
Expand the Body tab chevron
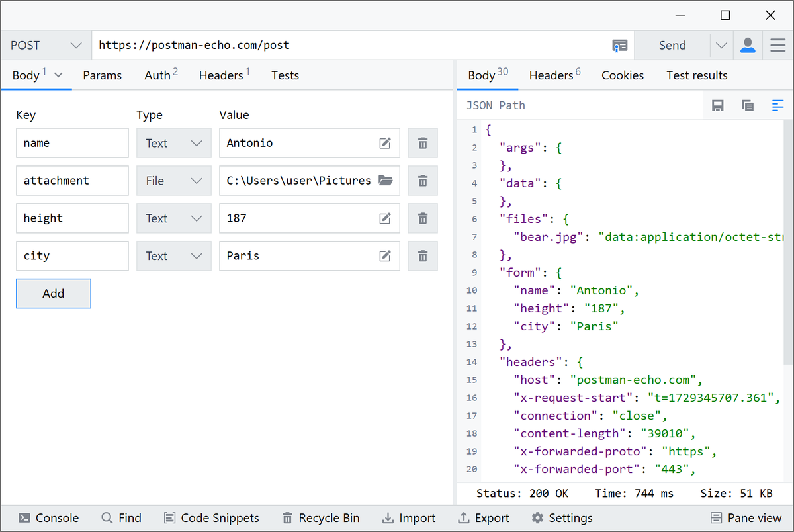click(x=58, y=75)
